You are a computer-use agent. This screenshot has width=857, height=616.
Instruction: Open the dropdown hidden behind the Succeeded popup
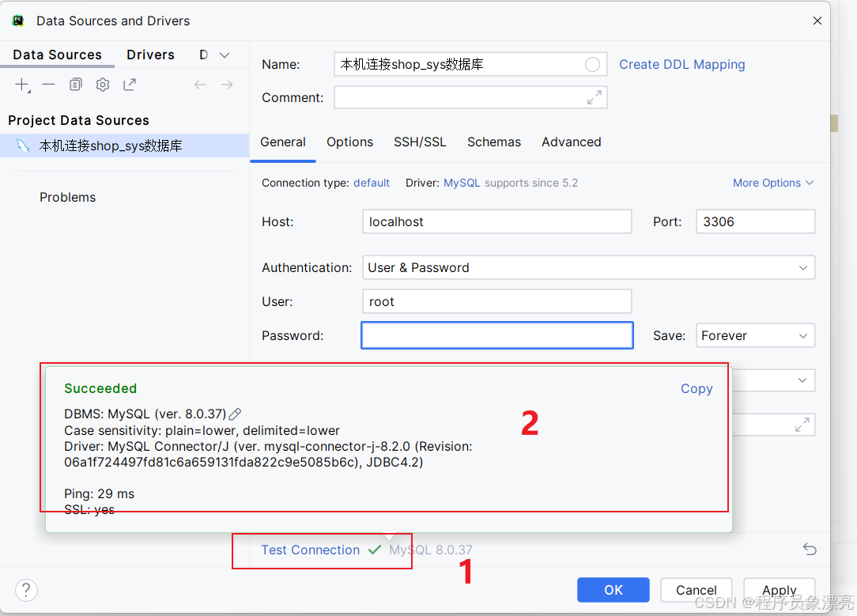coord(802,380)
